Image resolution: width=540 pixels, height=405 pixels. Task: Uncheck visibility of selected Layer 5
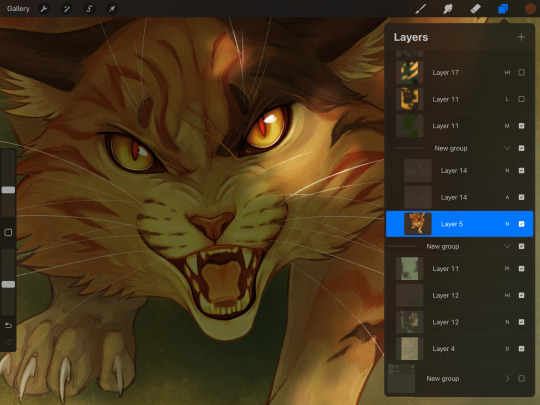click(x=521, y=224)
